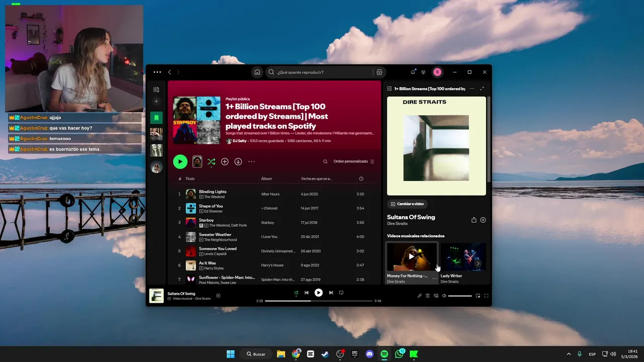Open playlist more options three dots
Viewport: 644px width, 362px height.
(x=252, y=161)
